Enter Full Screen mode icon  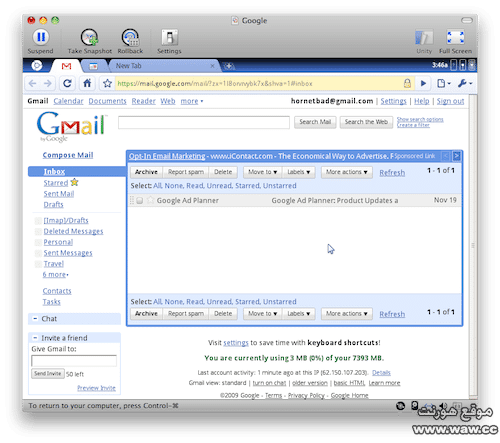click(x=455, y=37)
